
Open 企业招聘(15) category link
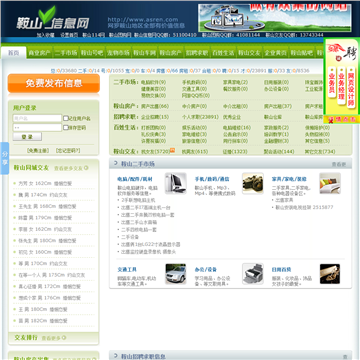(155, 117)
